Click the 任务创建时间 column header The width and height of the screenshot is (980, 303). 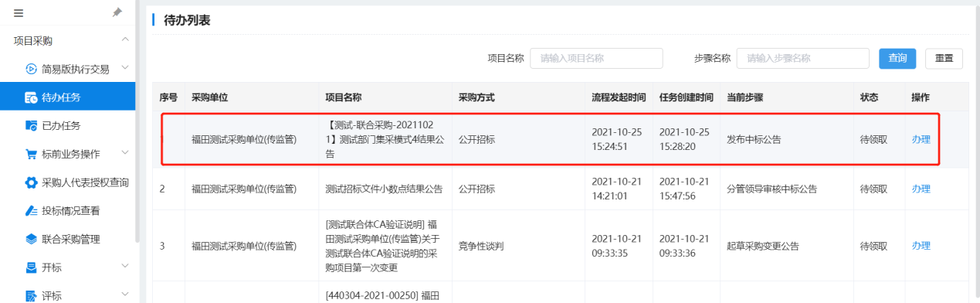(686, 98)
